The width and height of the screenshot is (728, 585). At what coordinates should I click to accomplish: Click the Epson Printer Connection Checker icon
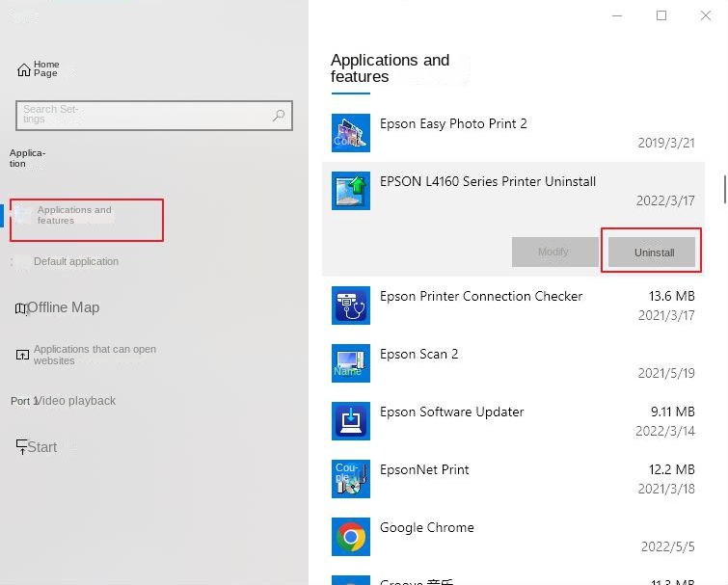[x=350, y=305]
